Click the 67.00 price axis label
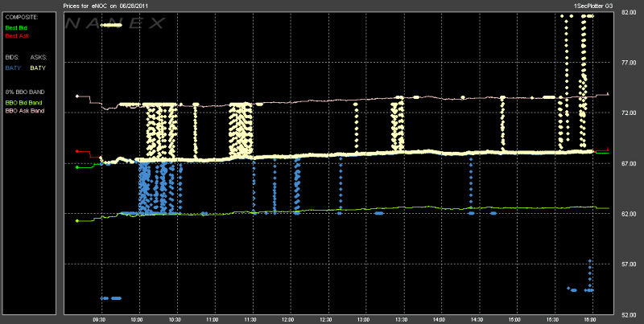 pyautogui.click(x=630, y=163)
